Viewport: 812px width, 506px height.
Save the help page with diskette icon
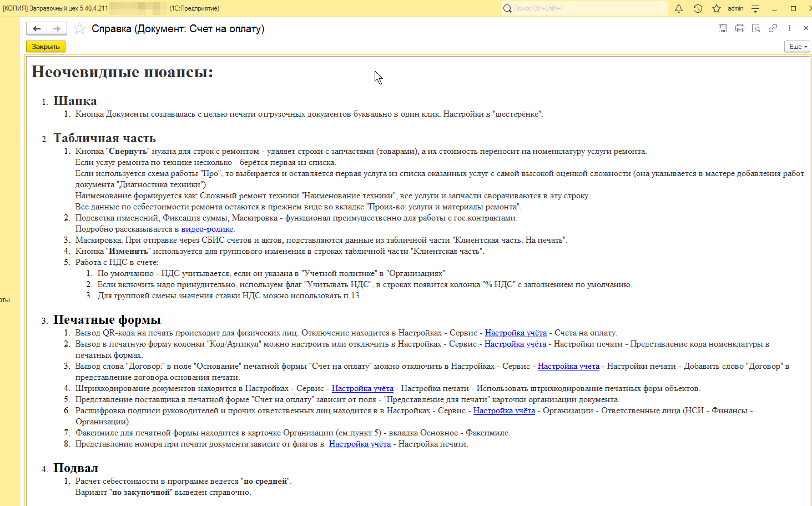click(723, 28)
